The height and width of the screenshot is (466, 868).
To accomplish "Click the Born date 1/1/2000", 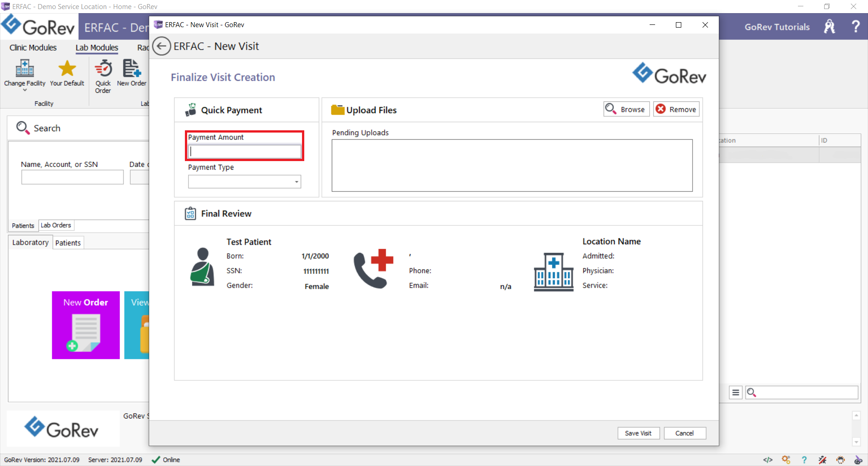I will (x=315, y=256).
